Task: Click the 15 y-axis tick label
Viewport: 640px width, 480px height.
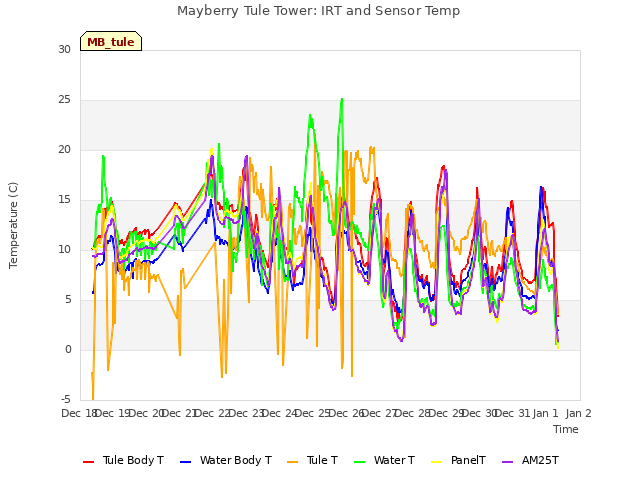Action: click(64, 200)
